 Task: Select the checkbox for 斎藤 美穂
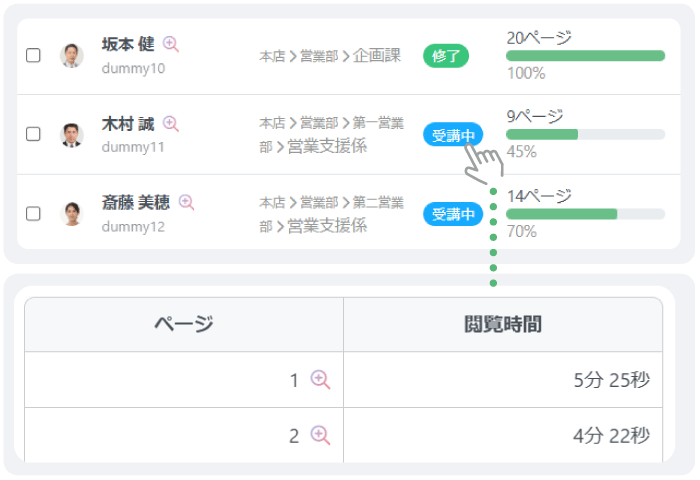(33, 213)
